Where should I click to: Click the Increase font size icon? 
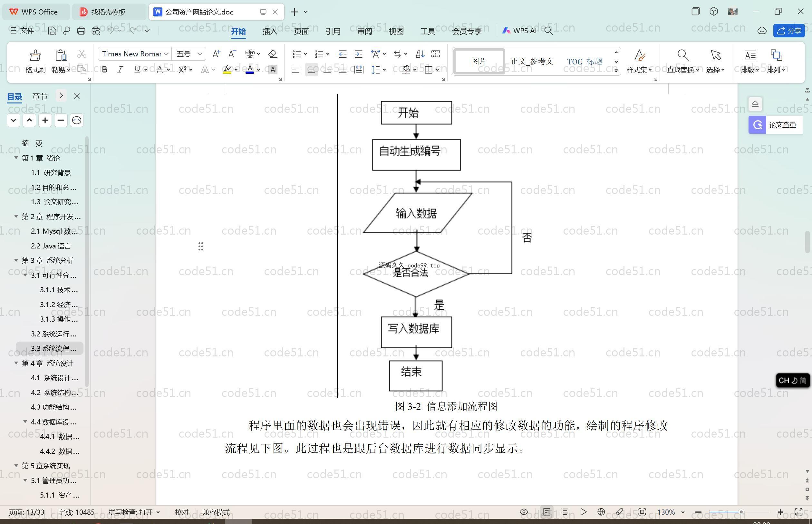[x=216, y=54]
